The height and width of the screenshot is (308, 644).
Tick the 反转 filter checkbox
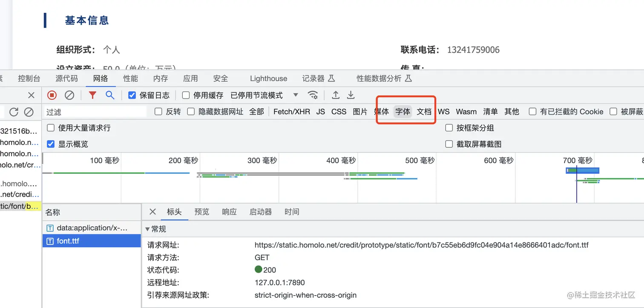pyautogui.click(x=158, y=112)
